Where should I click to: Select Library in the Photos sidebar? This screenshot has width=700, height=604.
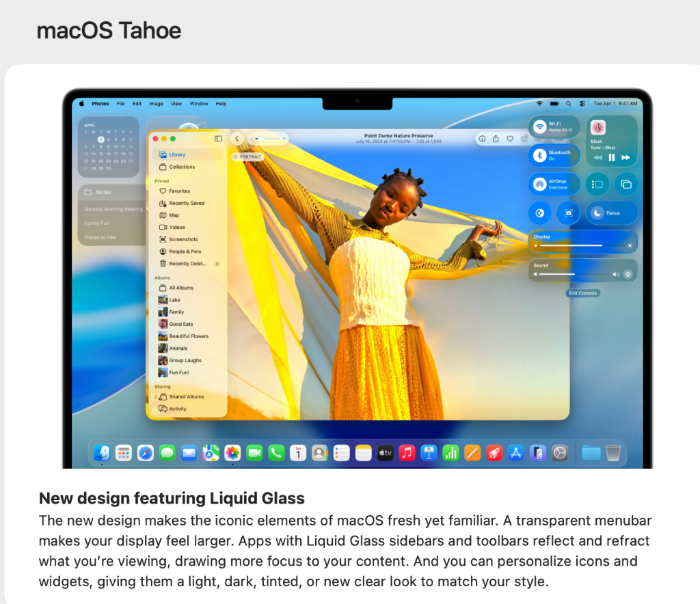click(x=187, y=155)
